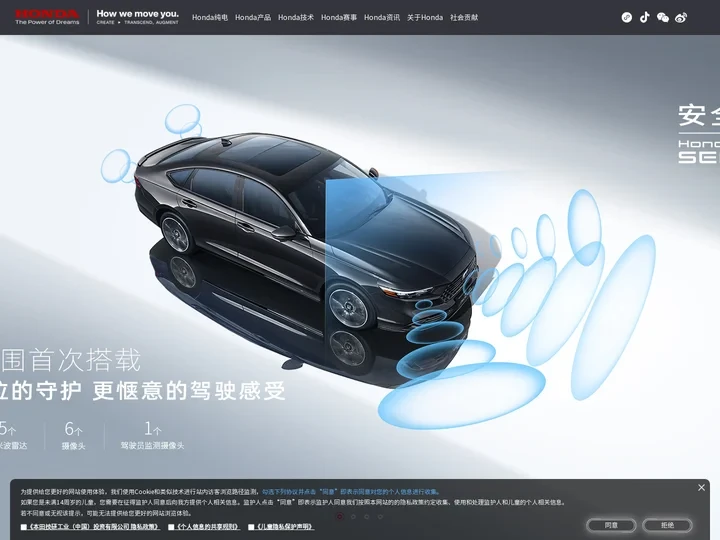Click the 更惬意的驾驶感受 headline text
The width and height of the screenshot is (720, 540).
189,391
